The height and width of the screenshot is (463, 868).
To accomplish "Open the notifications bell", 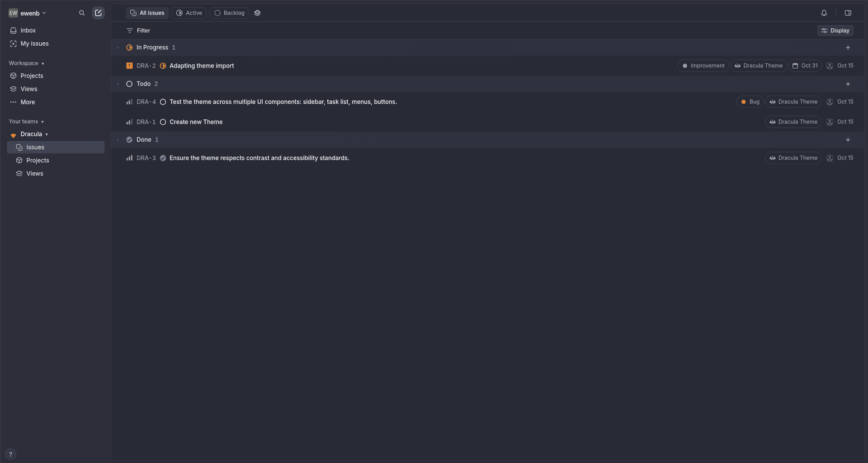I will [x=824, y=13].
